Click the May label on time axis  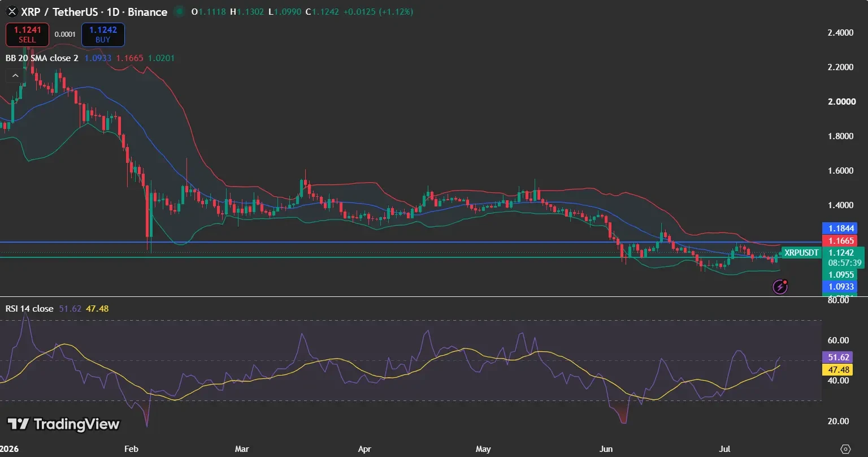coord(483,449)
